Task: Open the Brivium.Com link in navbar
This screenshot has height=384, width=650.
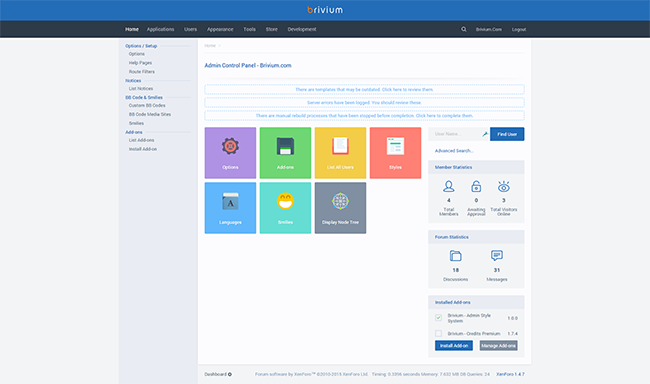Action: coord(488,29)
